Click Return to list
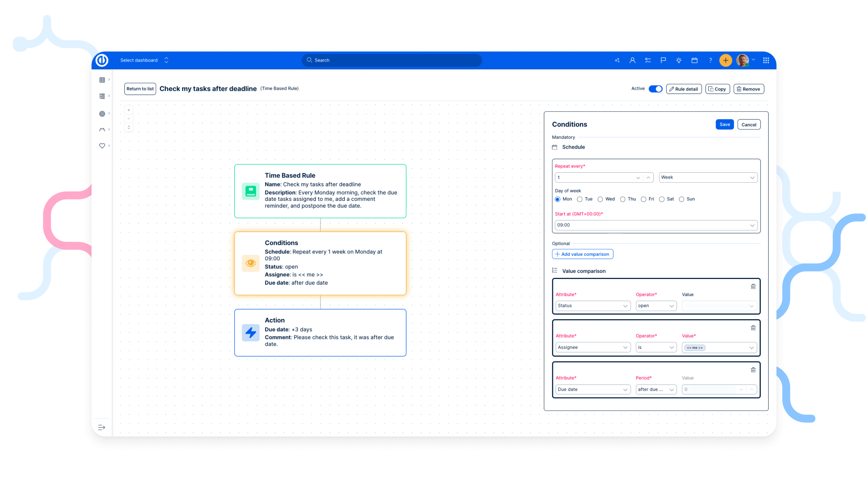868x488 pixels. 140,88
